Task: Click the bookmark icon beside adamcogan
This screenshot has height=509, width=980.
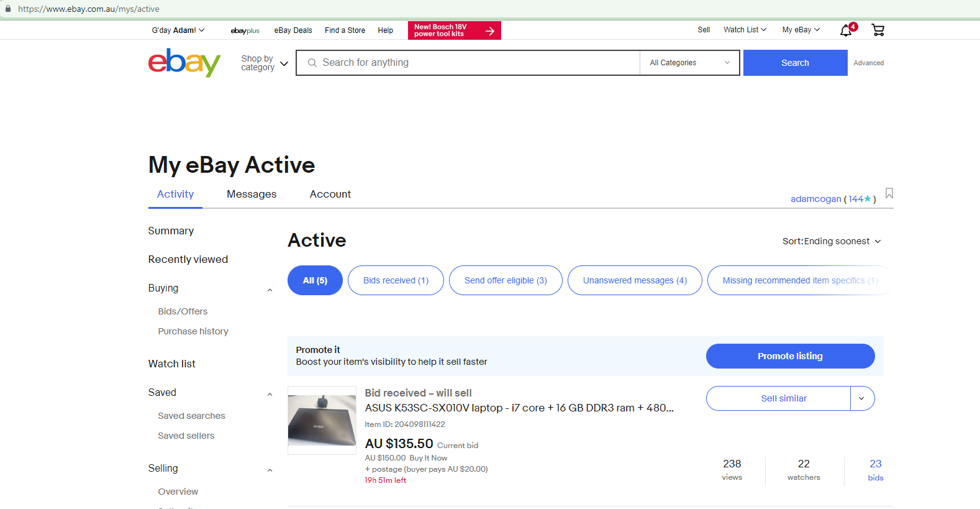Action: [x=889, y=194]
